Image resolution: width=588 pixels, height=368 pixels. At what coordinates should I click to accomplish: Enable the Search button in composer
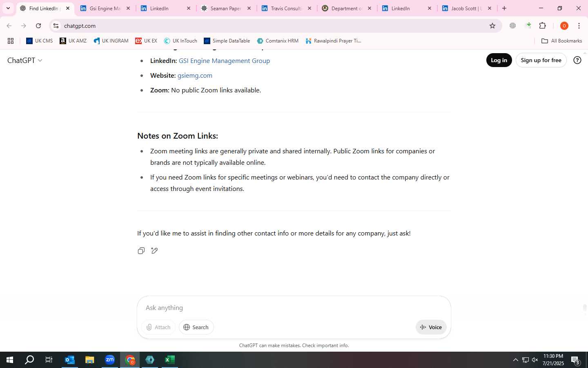(196, 327)
